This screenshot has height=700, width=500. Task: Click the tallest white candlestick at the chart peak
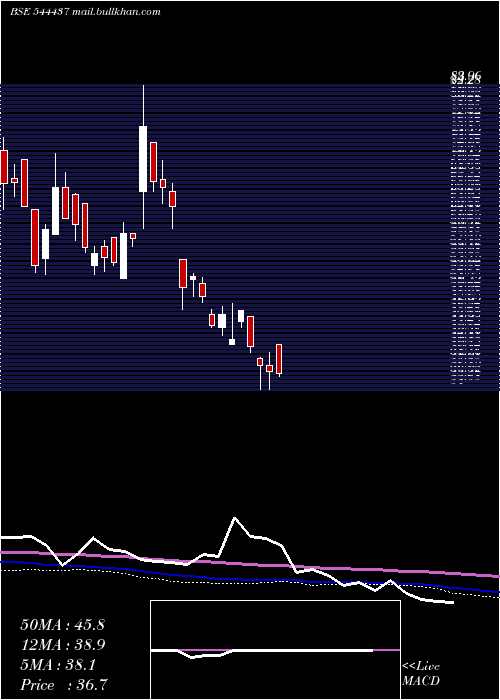click(143, 159)
